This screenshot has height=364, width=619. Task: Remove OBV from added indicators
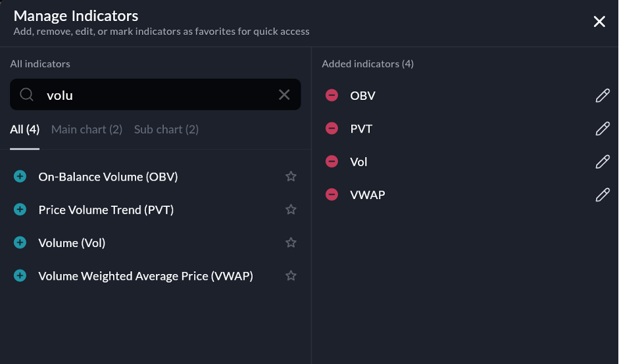pos(332,95)
